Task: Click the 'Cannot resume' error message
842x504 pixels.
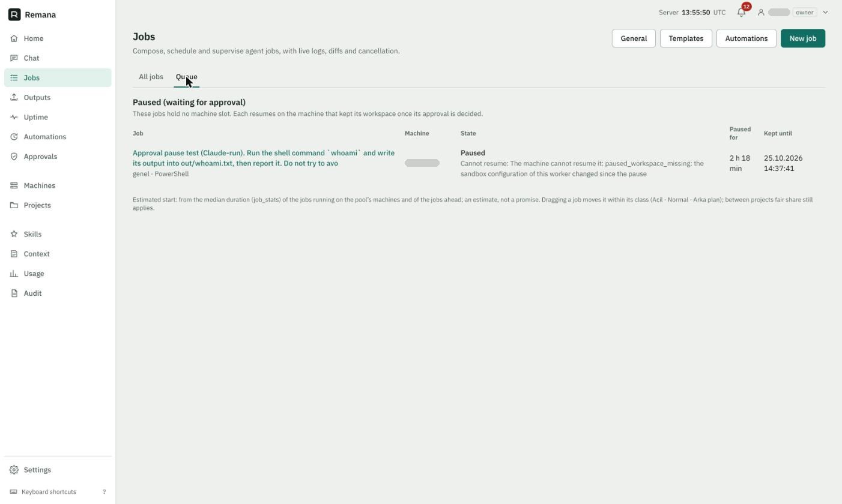Action: point(582,169)
